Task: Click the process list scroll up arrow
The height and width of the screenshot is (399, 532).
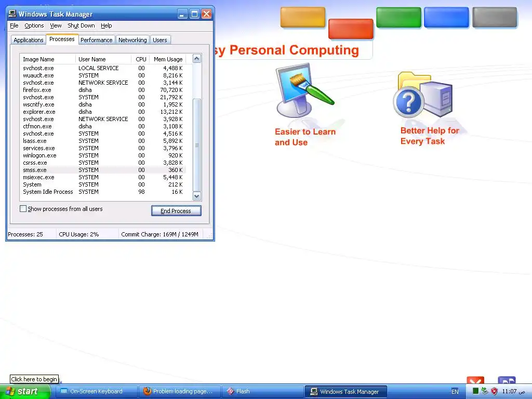Action: pyautogui.click(x=197, y=59)
